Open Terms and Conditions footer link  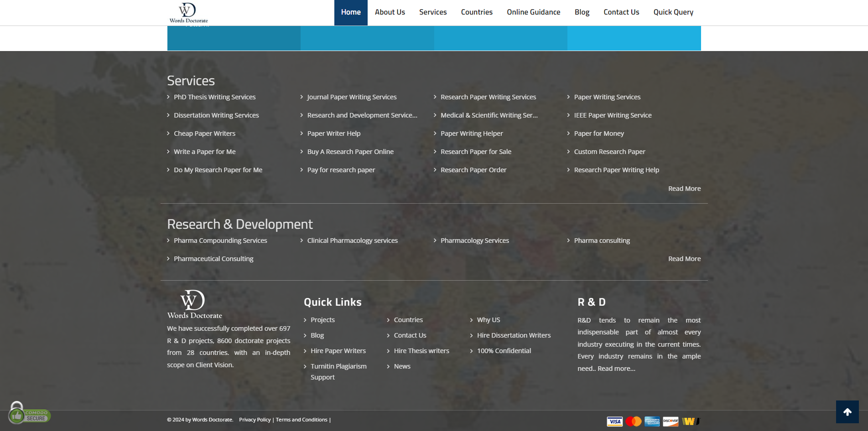(301, 420)
